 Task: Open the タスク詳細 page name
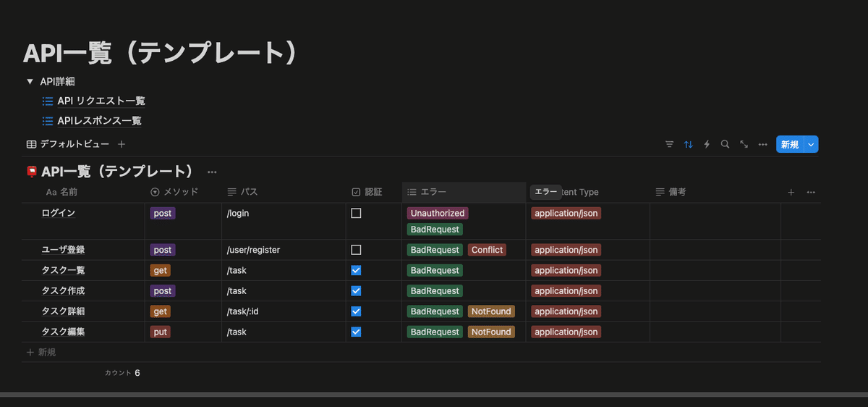(63, 311)
